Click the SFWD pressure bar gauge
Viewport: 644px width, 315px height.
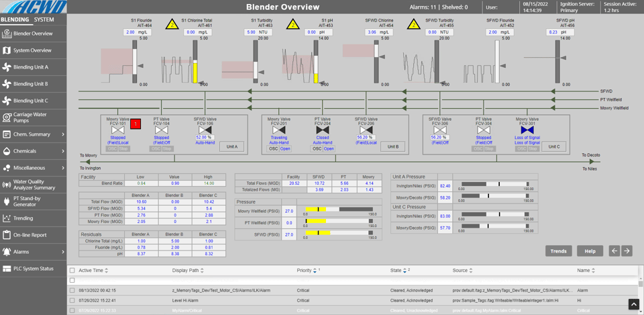339,233
